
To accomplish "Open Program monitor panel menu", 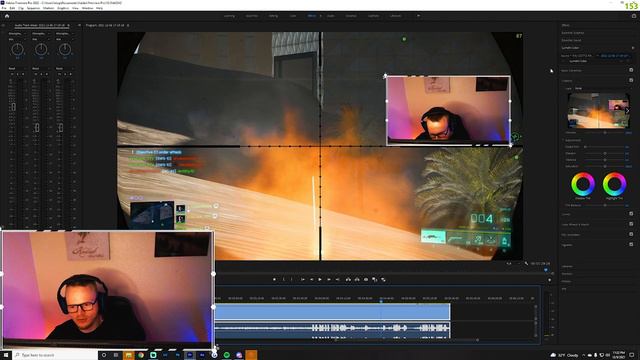I will (x=128, y=25).
